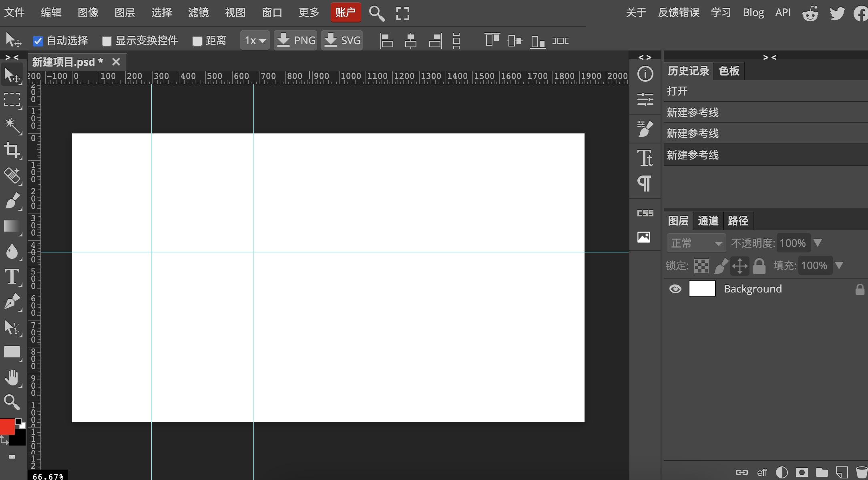
Task: Click the PNG export button
Action: click(x=296, y=40)
